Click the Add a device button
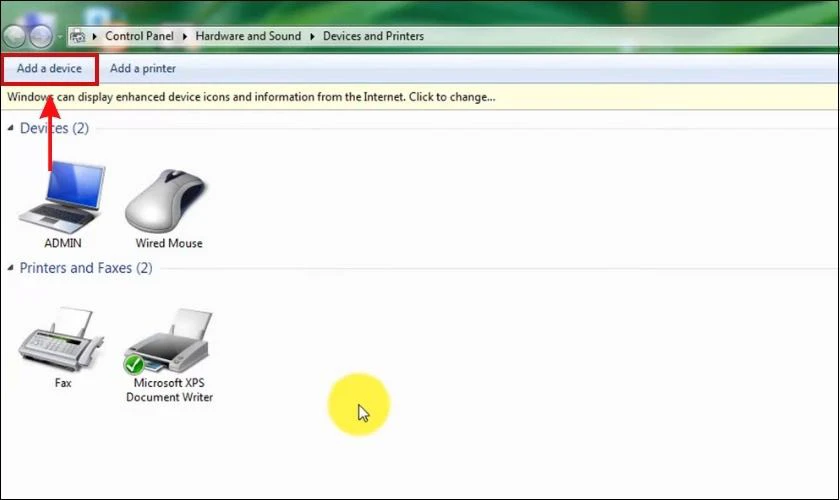Viewport: 840px width, 500px height. click(x=49, y=69)
